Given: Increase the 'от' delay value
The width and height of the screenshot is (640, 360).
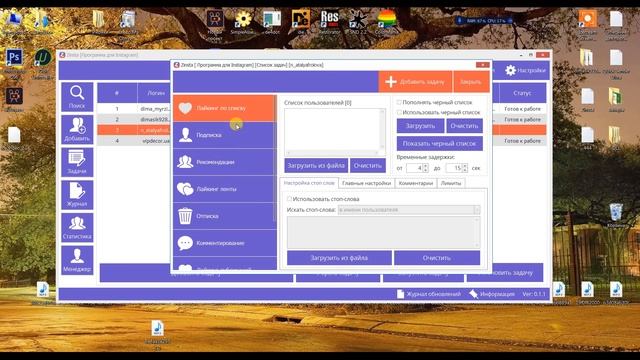Looking at the screenshot, I should pyautogui.click(x=426, y=166).
